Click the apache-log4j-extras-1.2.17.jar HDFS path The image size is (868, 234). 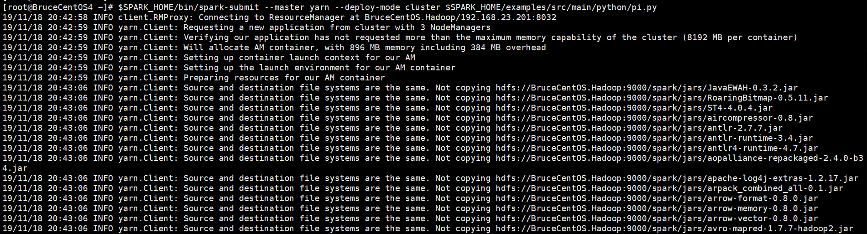677,178
